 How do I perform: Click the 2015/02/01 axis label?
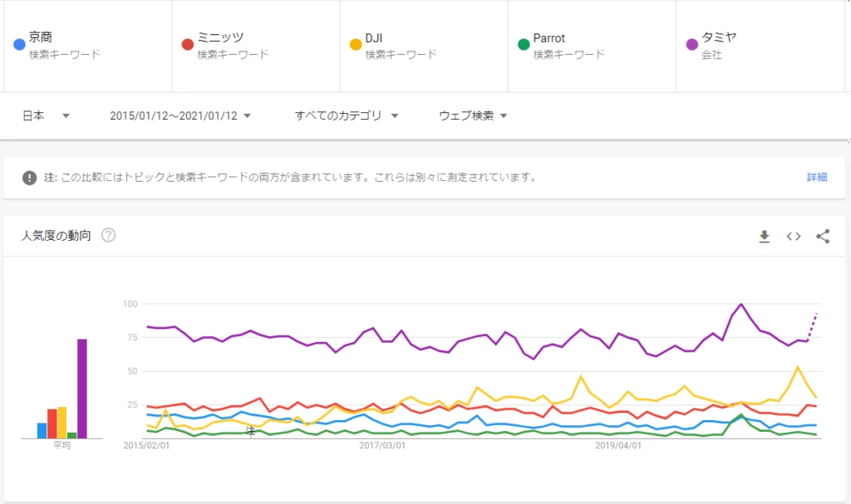(x=146, y=445)
